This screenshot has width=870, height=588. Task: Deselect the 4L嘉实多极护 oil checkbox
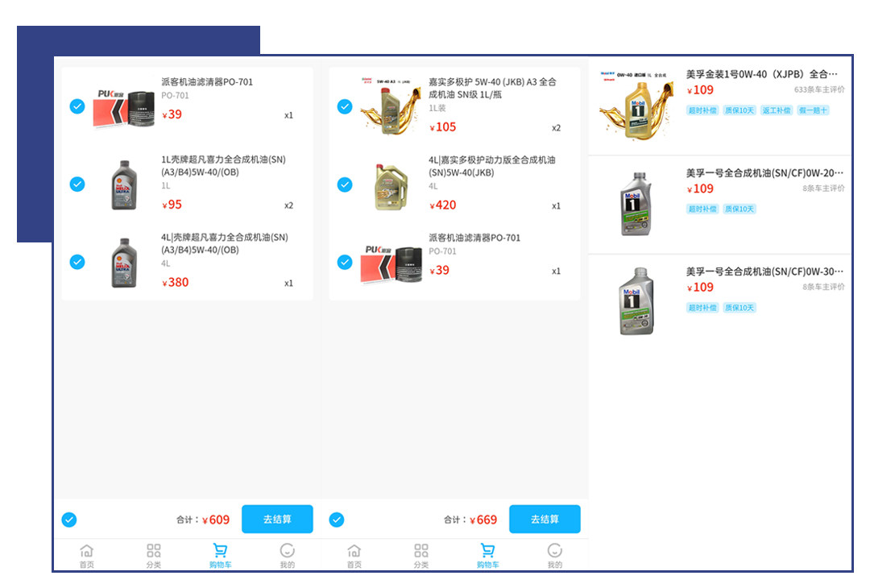(x=345, y=184)
